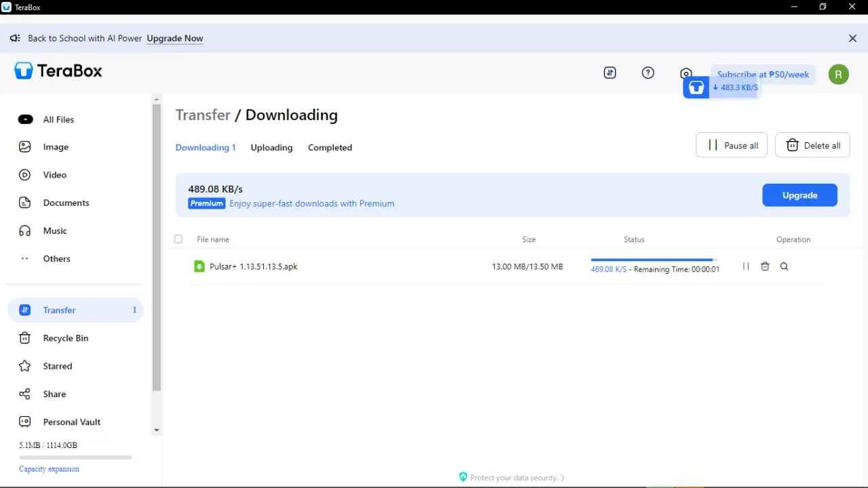The image size is (868, 488).
Task: Switch to the Uploading tab
Action: [x=271, y=147]
